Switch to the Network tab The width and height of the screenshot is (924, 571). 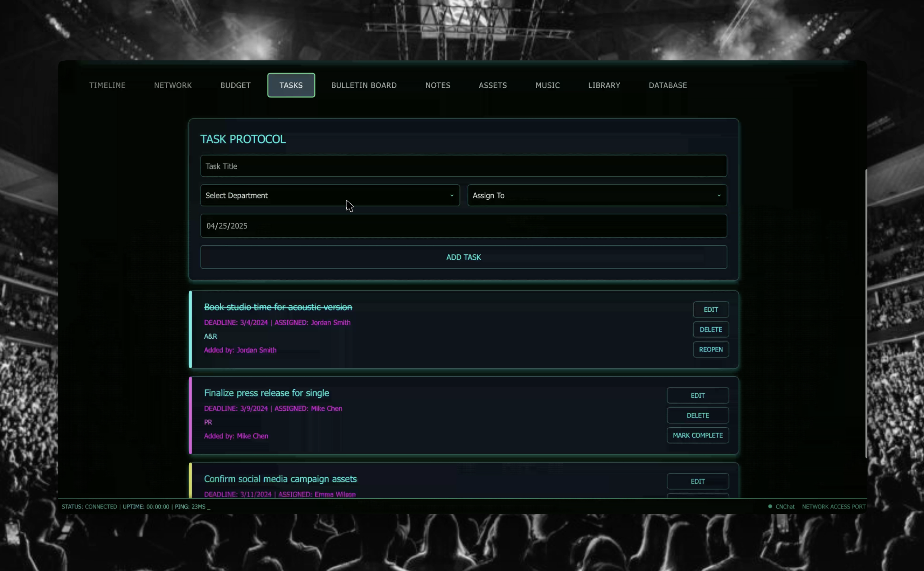[173, 85]
